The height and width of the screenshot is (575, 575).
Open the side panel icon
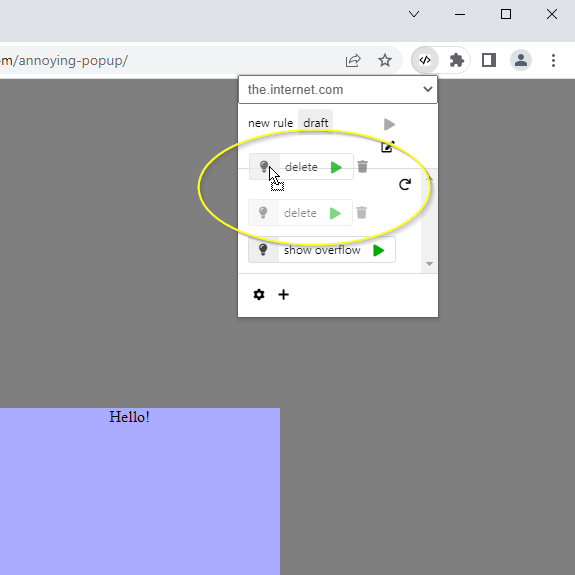[x=488, y=60]
